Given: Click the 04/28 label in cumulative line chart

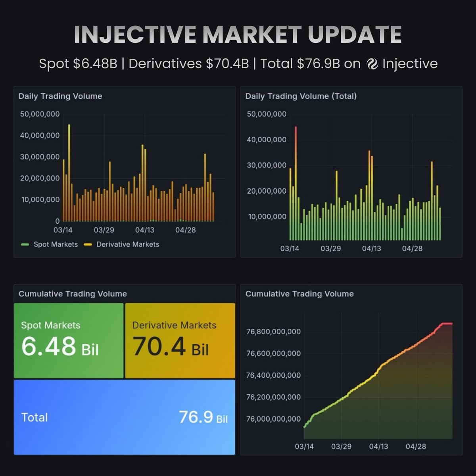Looking at the screenshot, I should pos(416,447).
